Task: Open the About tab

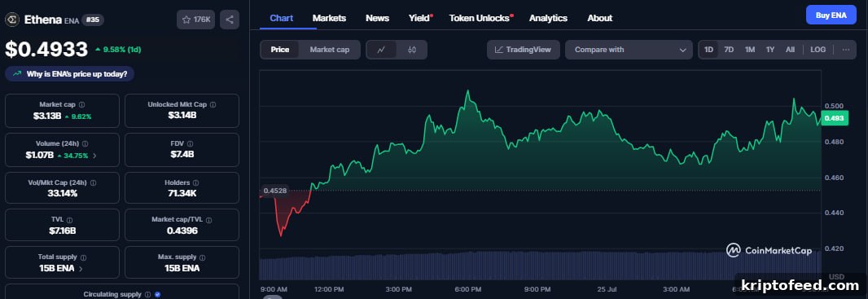Action: (600, 18)
